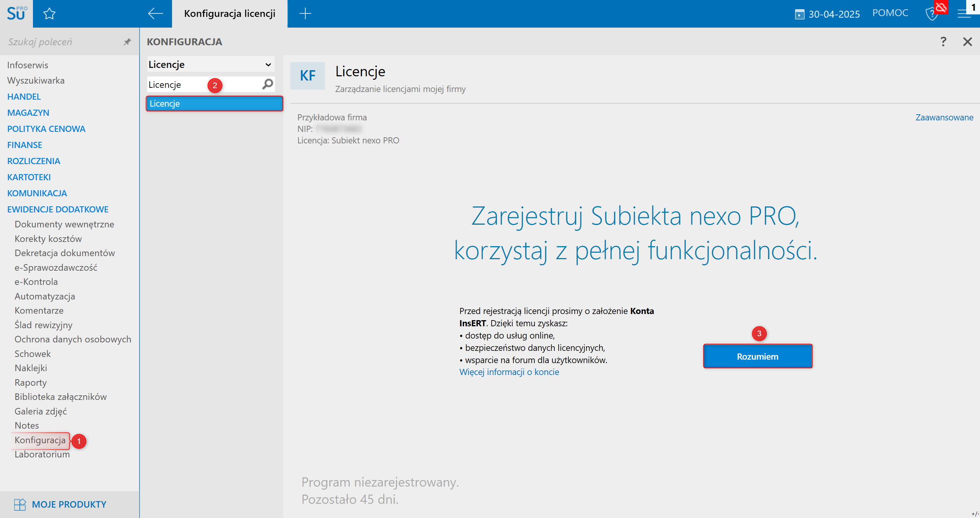Open favorites with the star icon

click(49, 14)
